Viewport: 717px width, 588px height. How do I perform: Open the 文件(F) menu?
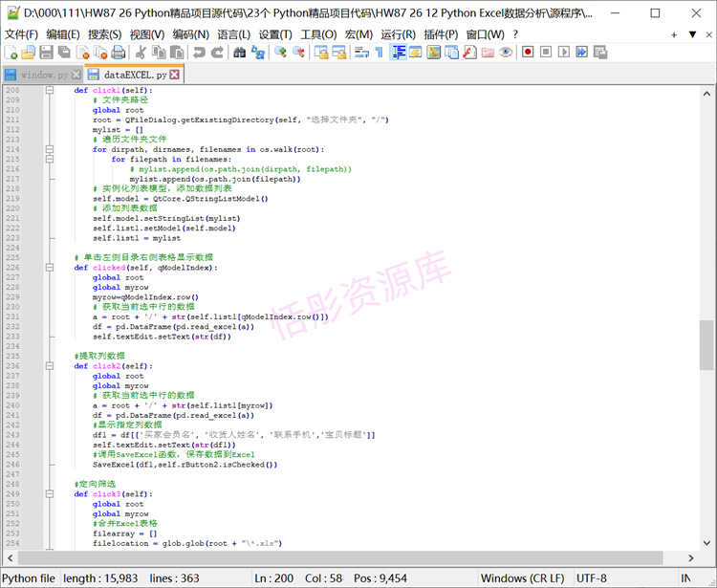[x=21, y=34]
